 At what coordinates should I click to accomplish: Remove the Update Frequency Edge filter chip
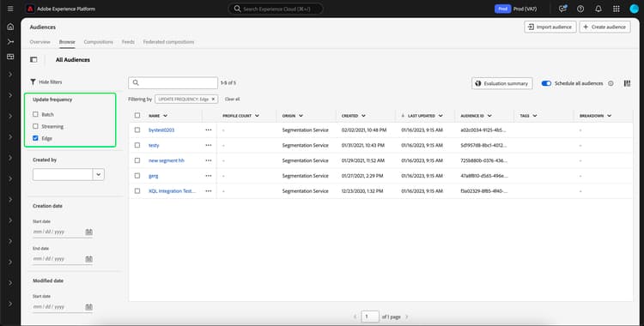[x=213, y=100]
